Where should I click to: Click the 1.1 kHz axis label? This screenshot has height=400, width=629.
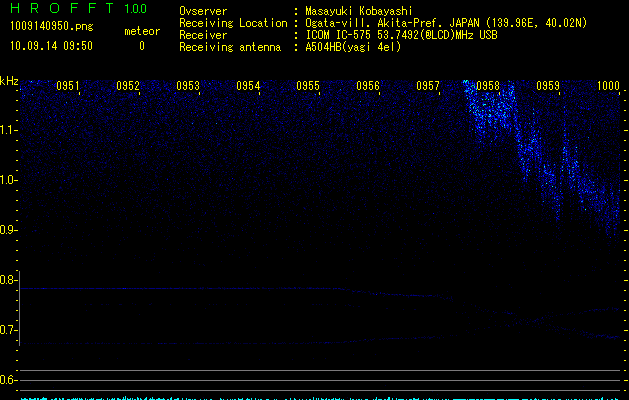[8, 130]
